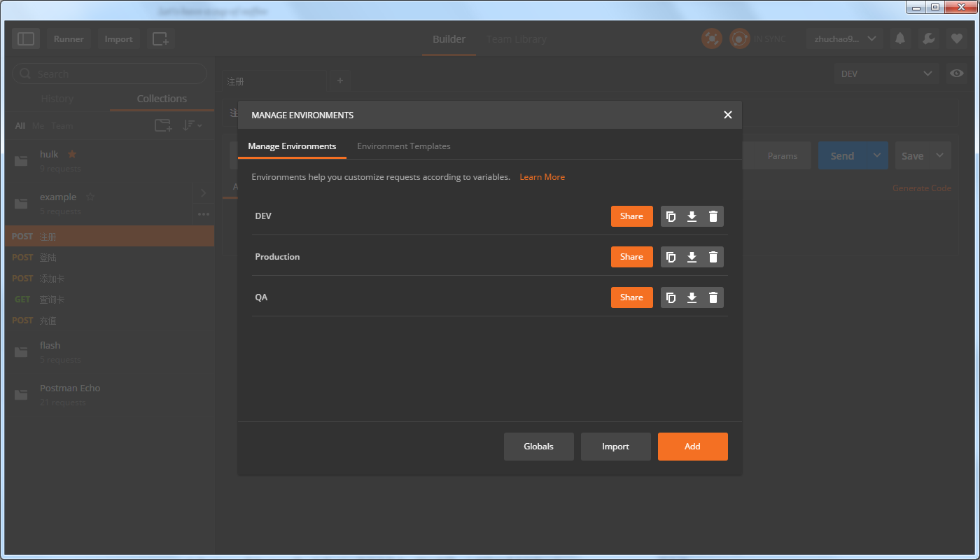Open the Save button dropdown arrow
980x560 pixels.
[940, 155]
